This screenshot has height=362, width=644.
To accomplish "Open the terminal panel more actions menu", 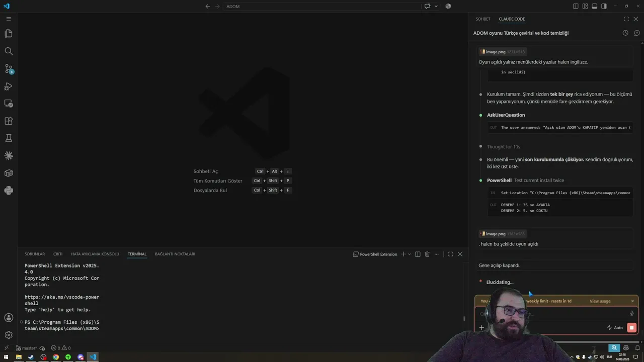I will tap(437, 254).
